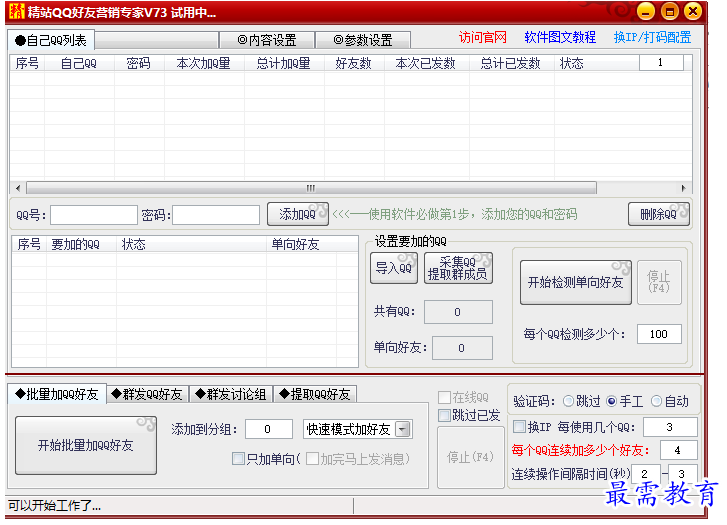Enable the 换IP checkbox
The height and width of the screenshot is (525, 727).
[519, 427]
